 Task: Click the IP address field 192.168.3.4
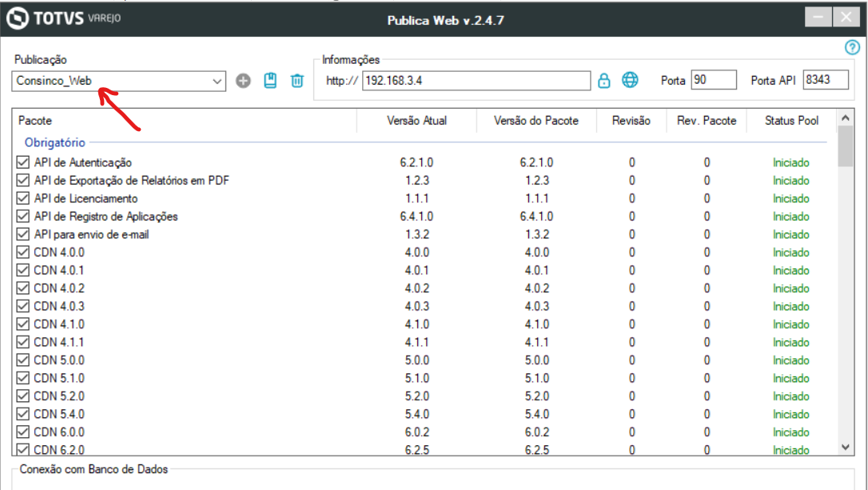[476, 81]
